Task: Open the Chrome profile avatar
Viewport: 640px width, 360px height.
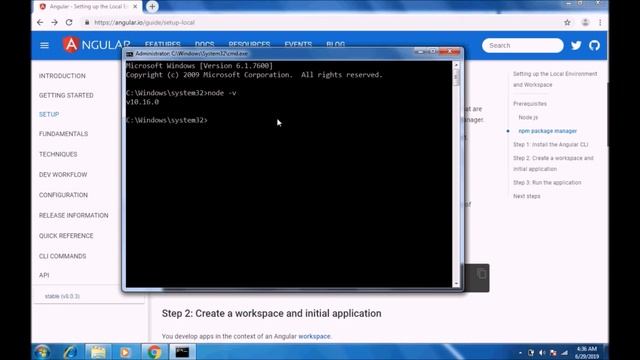Action: pos(585,22)
